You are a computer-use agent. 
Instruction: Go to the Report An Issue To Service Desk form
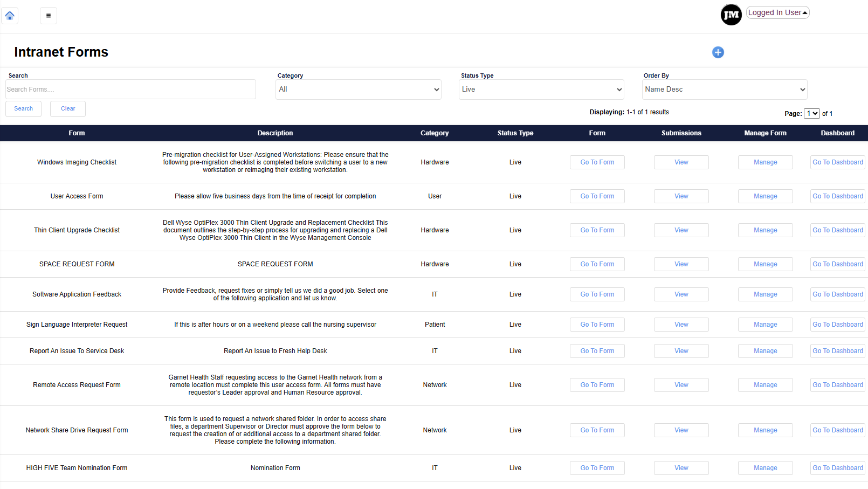pyautogui.click(x=597, y=351)
